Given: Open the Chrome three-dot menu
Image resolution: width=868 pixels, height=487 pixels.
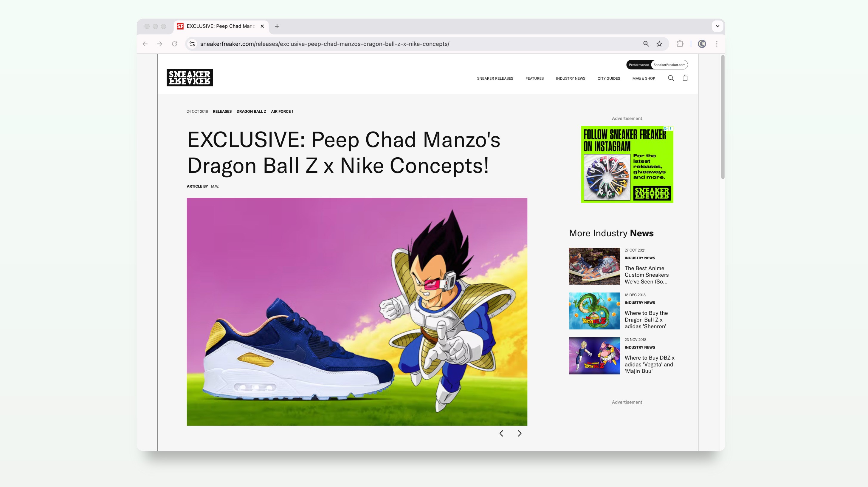Looking at the screenshot, I should [x=717, y=44].
